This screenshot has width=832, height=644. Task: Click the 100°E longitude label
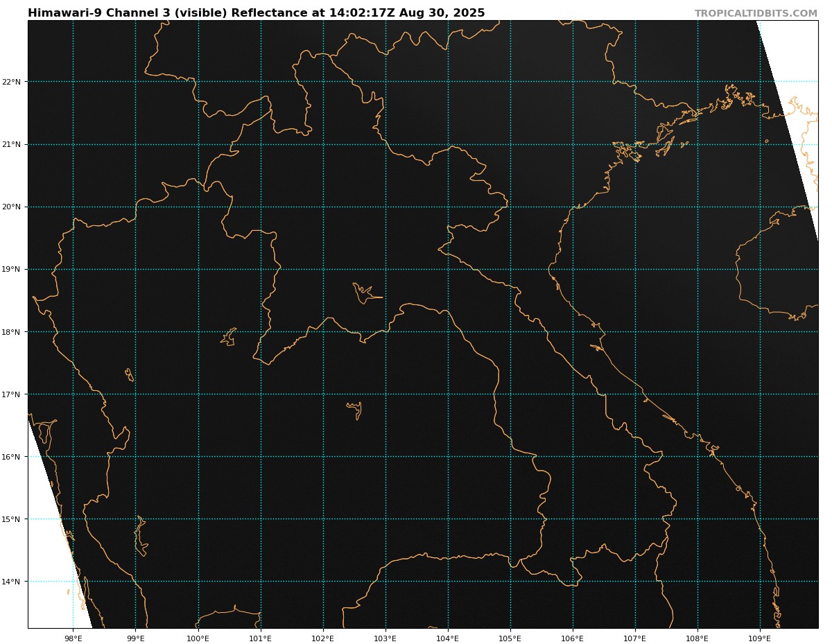[x=198, y=638]
